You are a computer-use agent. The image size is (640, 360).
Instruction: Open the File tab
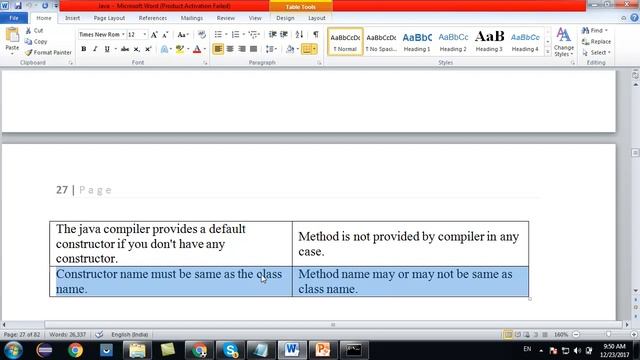click(14, 18)
